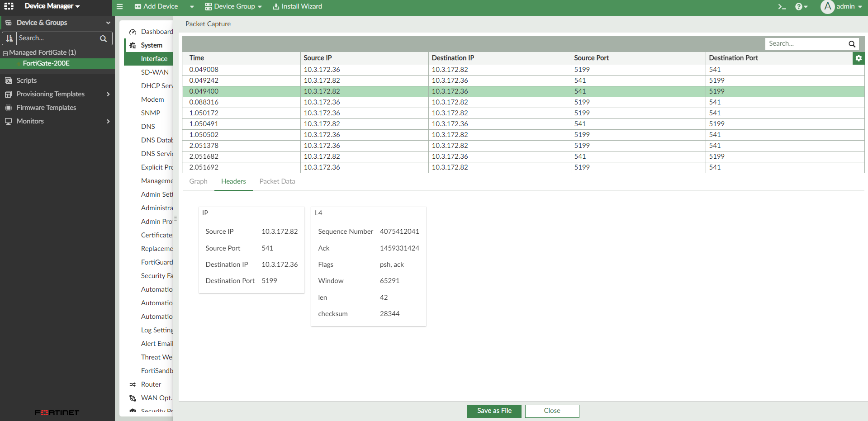Open the app grid launcher icon
The width and height of the screenshot is (868, 421).
point(9,6)
